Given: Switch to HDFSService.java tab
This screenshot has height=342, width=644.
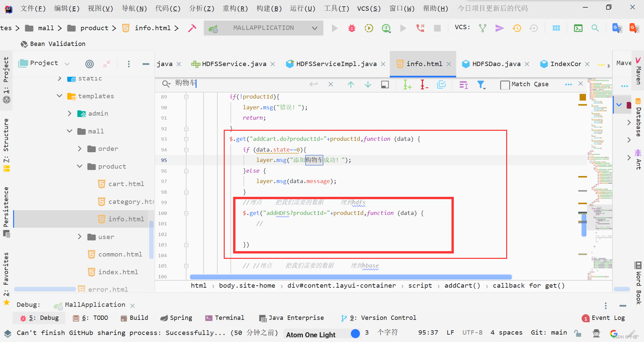Looking at the screenshot, I should (234, 64).
